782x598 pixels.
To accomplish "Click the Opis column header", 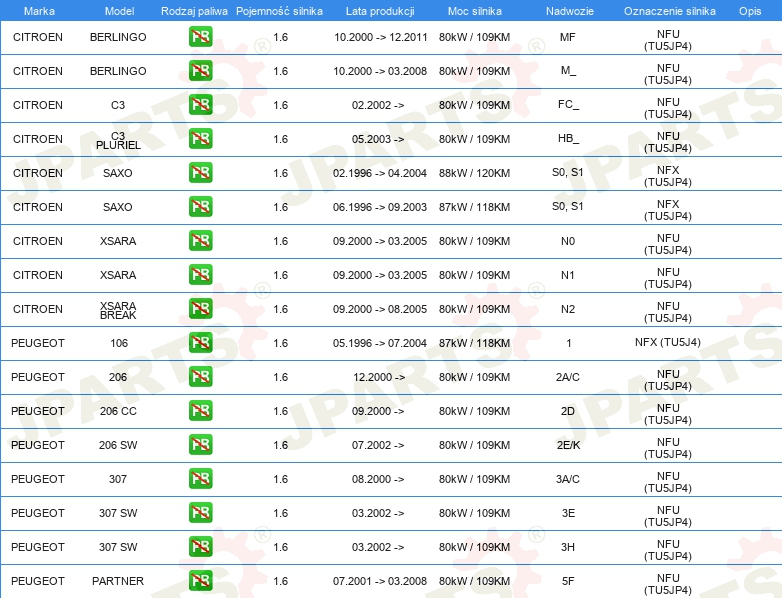I will click(x=750, y=11).
